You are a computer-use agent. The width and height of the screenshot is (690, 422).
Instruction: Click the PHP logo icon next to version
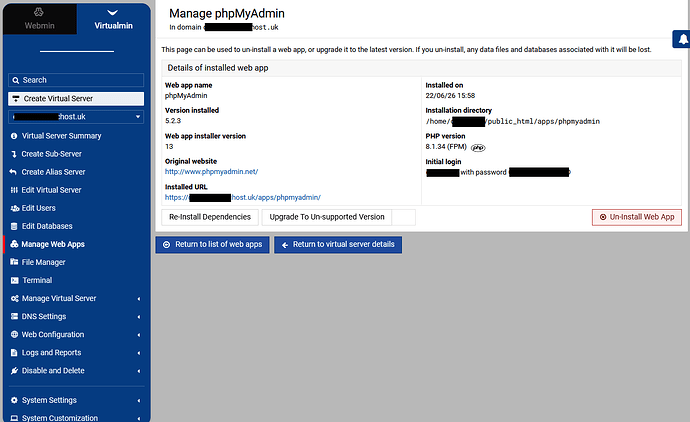point(478,147)
